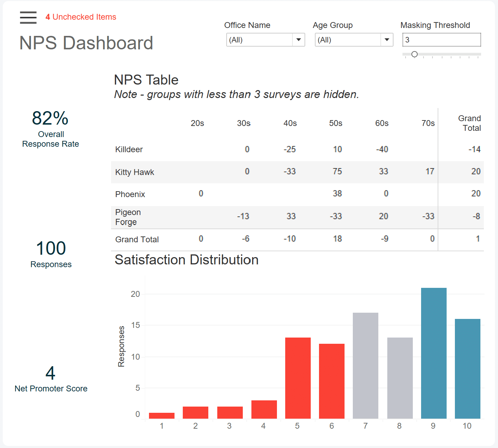The image size is (498, 448).
Task: Click Kitty Hawk 50s value 75
Action: coord(337,172)
